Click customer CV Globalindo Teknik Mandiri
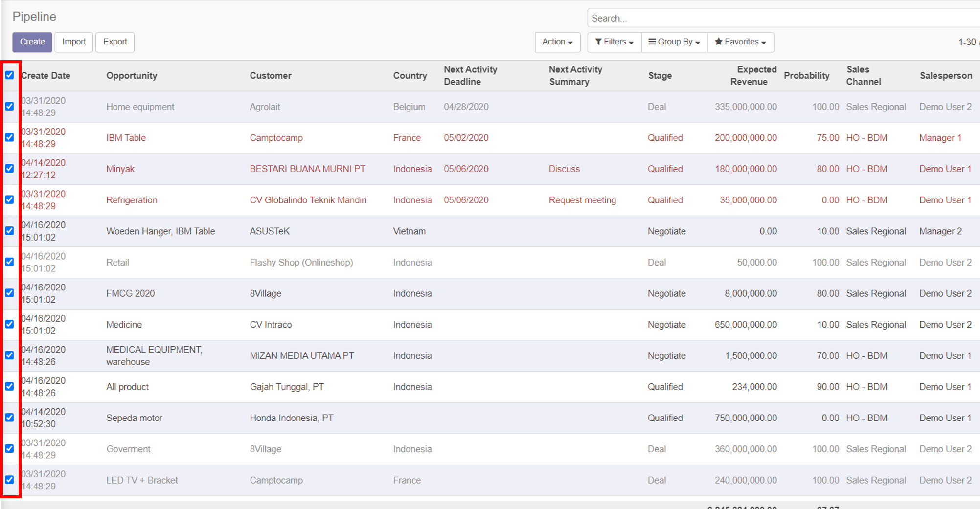 pyautogui.click(x=308, y=200)
